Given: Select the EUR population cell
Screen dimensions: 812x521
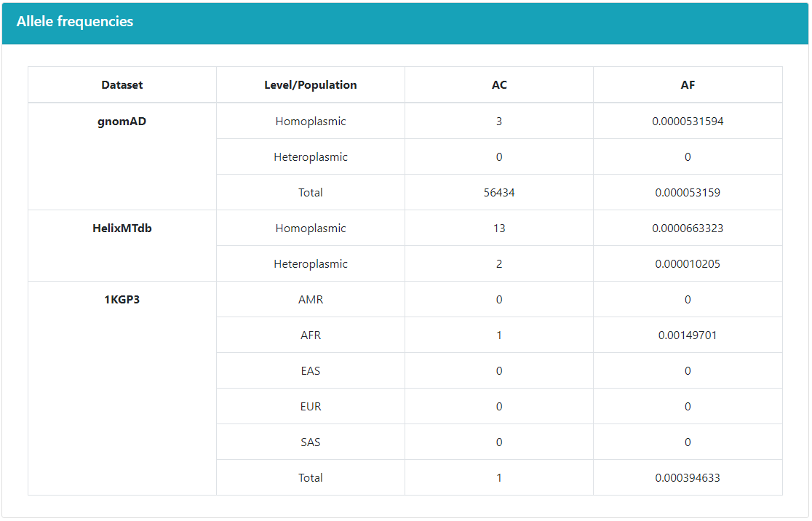Looking at the screenshot, I should click(x=310, y=407).
